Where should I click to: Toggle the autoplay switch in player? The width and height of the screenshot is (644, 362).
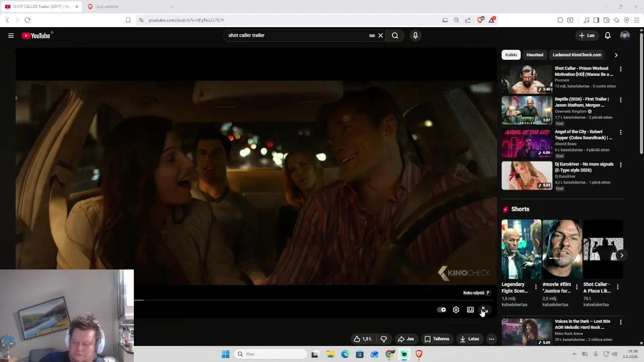point(441,310)
